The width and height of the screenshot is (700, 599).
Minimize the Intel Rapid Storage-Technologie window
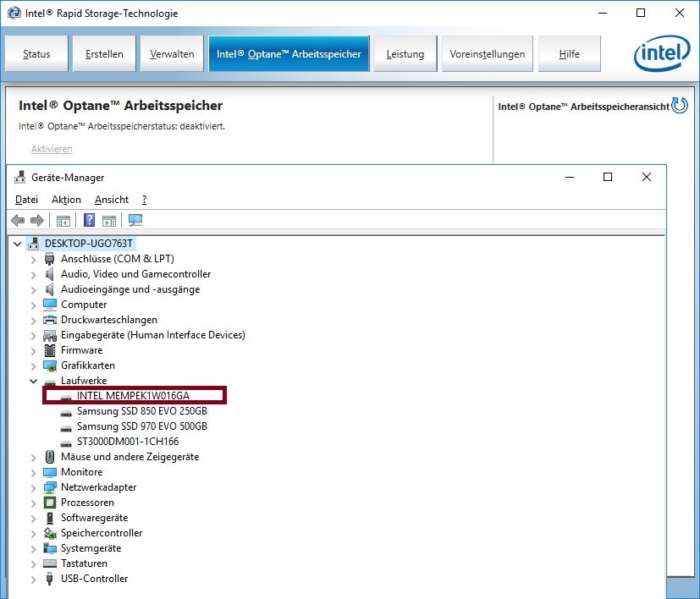pyautogui.click(x=603, y=13)
